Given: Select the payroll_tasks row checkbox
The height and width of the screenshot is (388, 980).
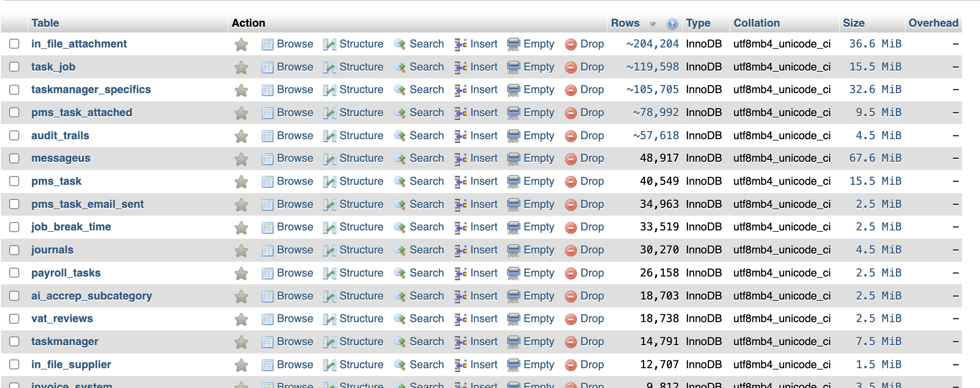Looking at the screenshot, I should click(x=14, y=273).
